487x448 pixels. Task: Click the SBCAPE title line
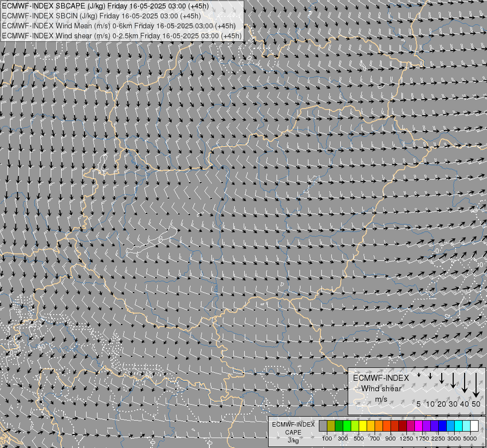tap(105, 6)
